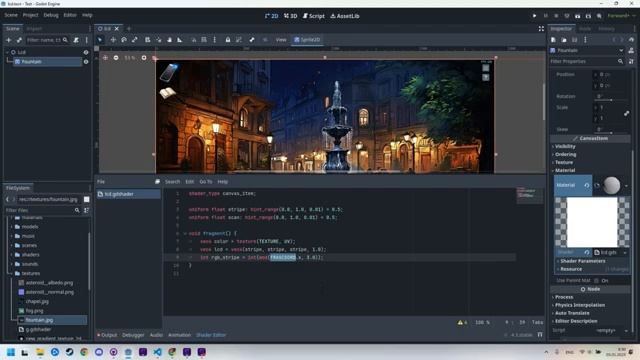Expand the Visibility section
Viewport: 640px width, 360px height.
pyautogui.click(x=565, y=146)
